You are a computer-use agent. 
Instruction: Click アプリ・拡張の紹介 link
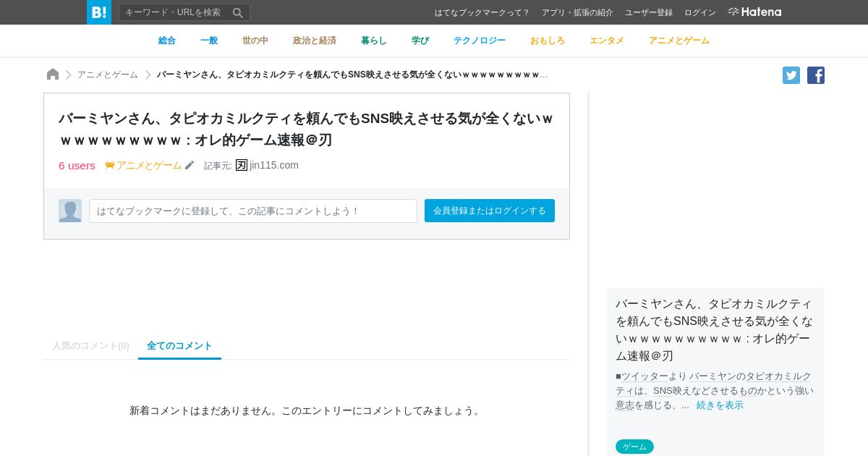click(577, 12)
